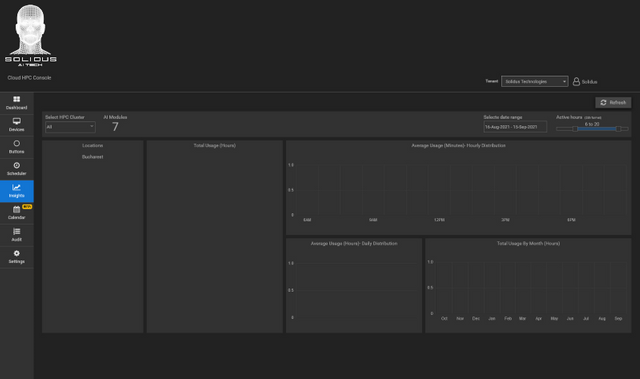This screenshot has height=379, width=640.
Task: Click the Total Usage (Hours) panel title
Action: [215, 146]
